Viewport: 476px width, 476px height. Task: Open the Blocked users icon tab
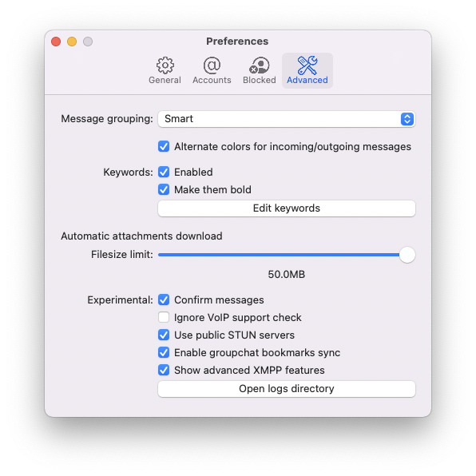click(x=260, y=70)
